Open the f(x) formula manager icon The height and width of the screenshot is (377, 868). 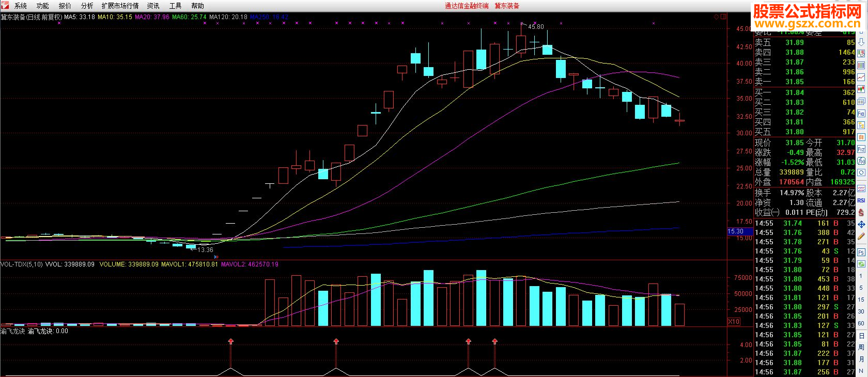click(x=861, y=161)
